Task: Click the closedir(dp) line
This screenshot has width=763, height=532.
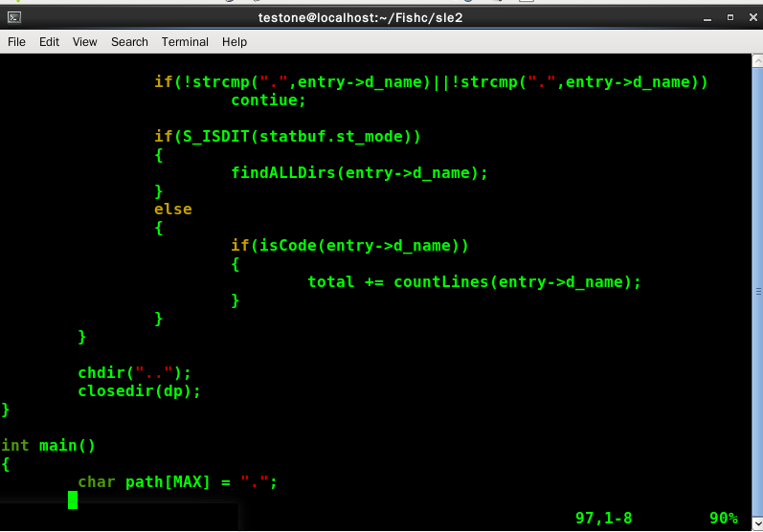Action: pos(140,391)
